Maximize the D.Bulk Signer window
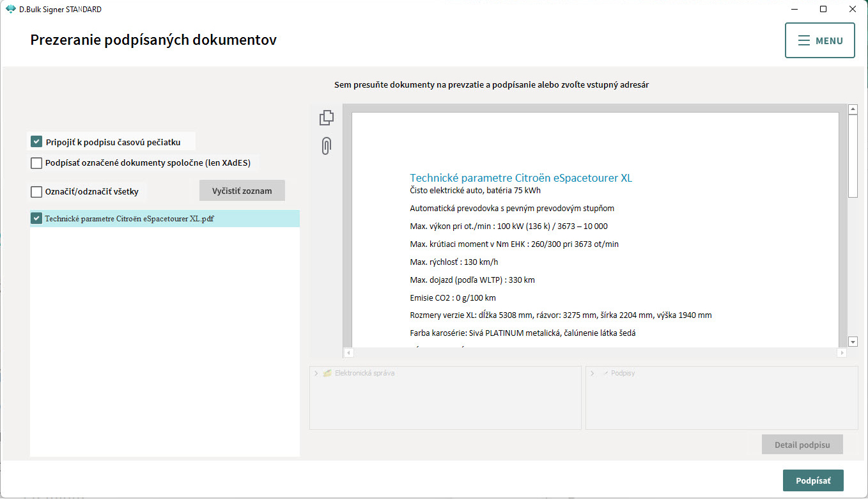This screenshot has width=868, height=499. pyautogui.click(x=823, y=10)
